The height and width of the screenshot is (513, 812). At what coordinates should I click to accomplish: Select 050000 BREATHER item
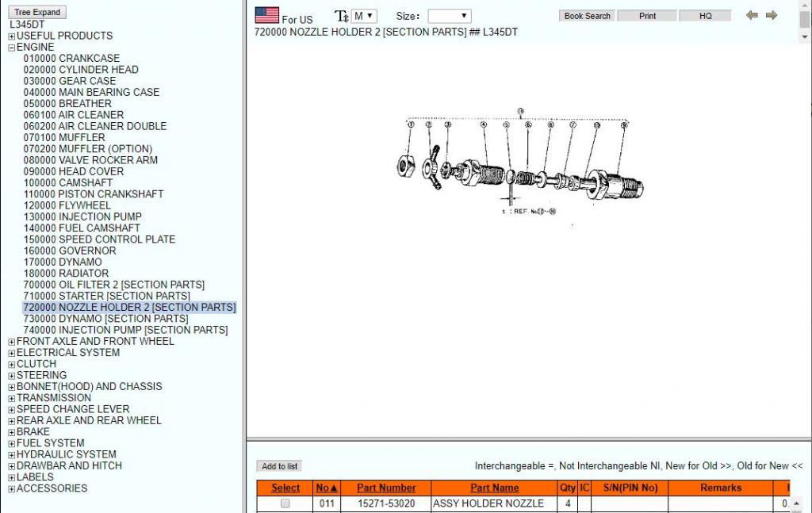click(x=67, y=104)
